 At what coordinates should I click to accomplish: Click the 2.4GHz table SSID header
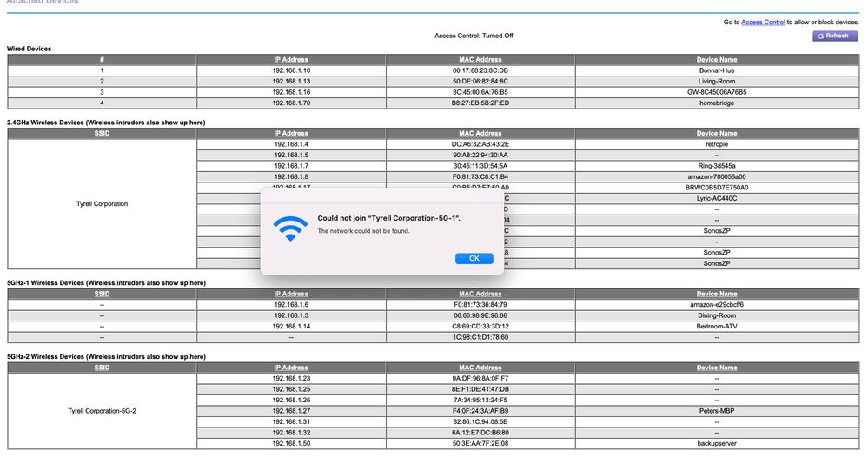coord(102,133)
